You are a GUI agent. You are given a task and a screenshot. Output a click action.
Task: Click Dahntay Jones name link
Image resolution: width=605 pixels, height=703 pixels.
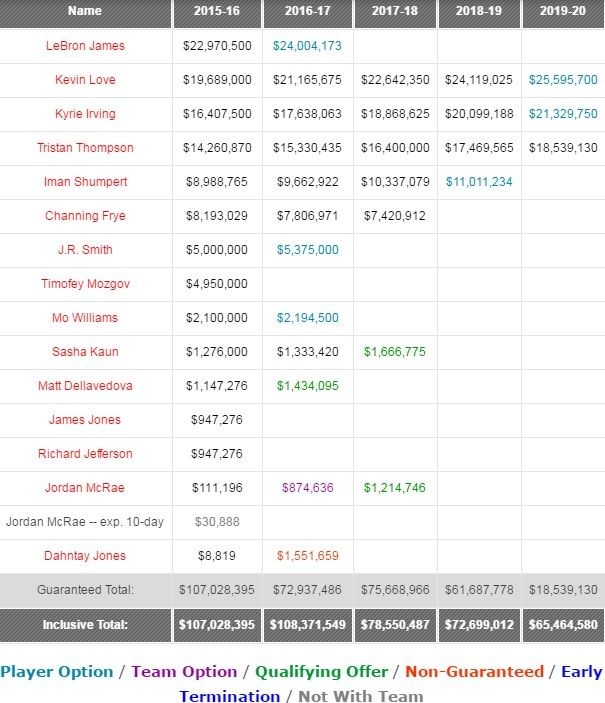pyautogui.click(x=85, y=556)
